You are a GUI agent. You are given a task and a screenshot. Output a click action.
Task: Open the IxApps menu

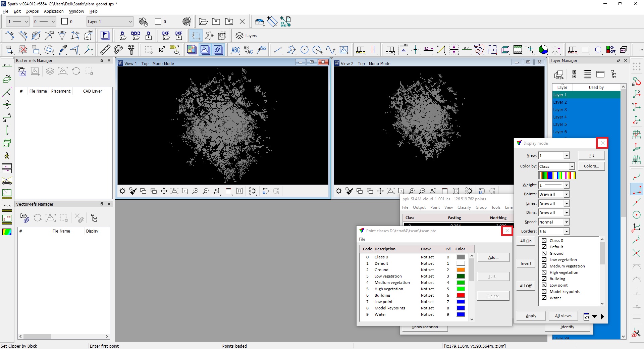32,11
